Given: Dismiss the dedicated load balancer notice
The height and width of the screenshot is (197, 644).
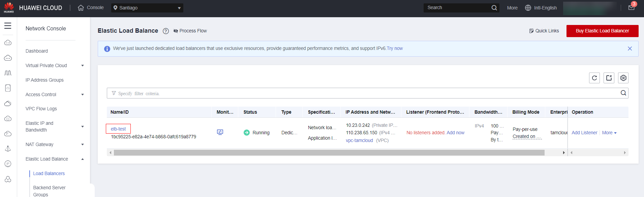Looking at the screenshot, I should point(630,49).
